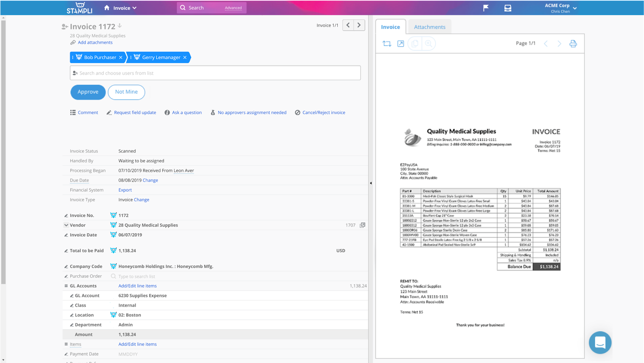Click the Leon Aver name link

(184, 171)
